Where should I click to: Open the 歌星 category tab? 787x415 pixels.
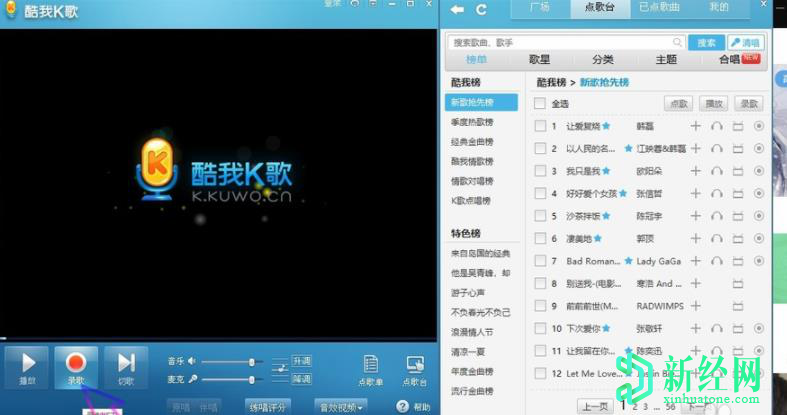[x=539, y=59]
